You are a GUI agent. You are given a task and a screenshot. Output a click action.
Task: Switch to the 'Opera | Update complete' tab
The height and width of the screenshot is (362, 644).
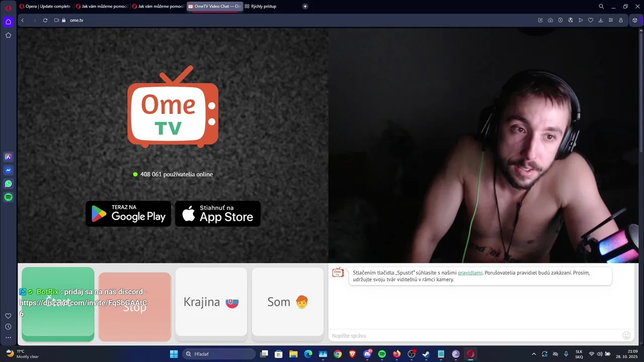click(45, 7)
